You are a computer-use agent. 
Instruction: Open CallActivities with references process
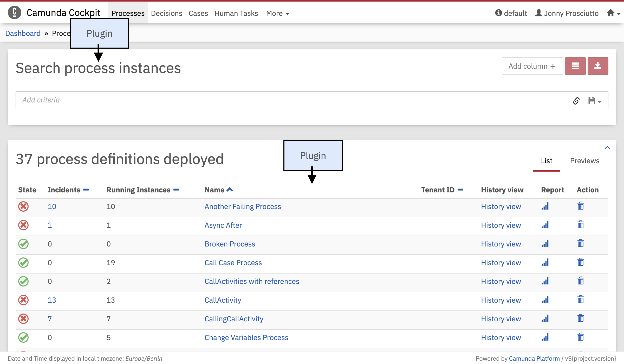(252, 281)
